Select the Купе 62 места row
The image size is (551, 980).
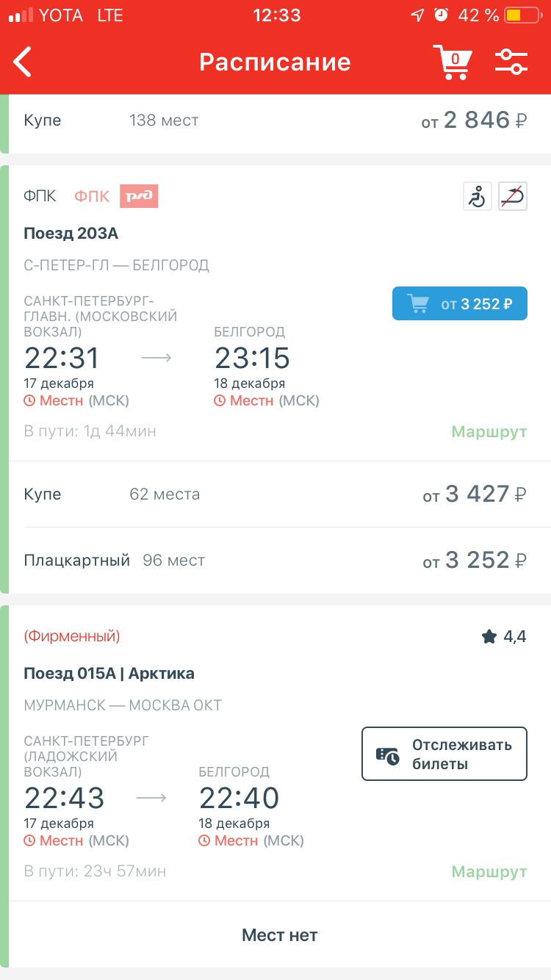point(275,494)
